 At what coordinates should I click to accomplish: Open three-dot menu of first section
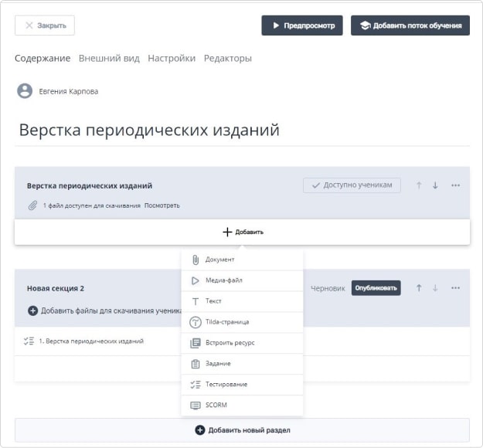click(x=456, y=185)
